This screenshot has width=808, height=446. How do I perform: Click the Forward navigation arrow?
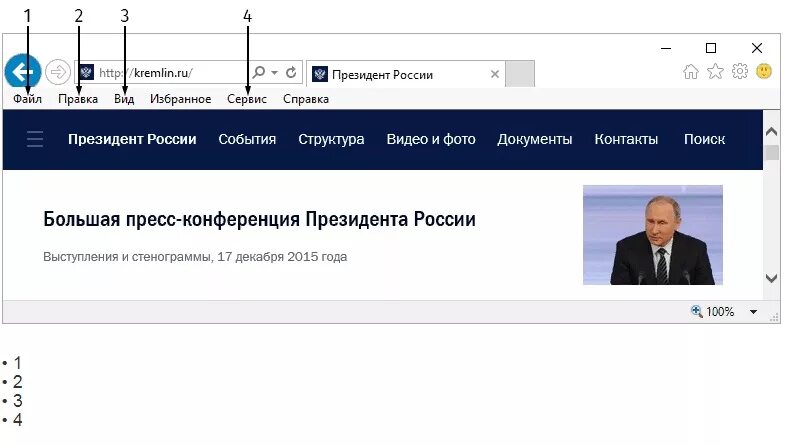pos(58,72)
